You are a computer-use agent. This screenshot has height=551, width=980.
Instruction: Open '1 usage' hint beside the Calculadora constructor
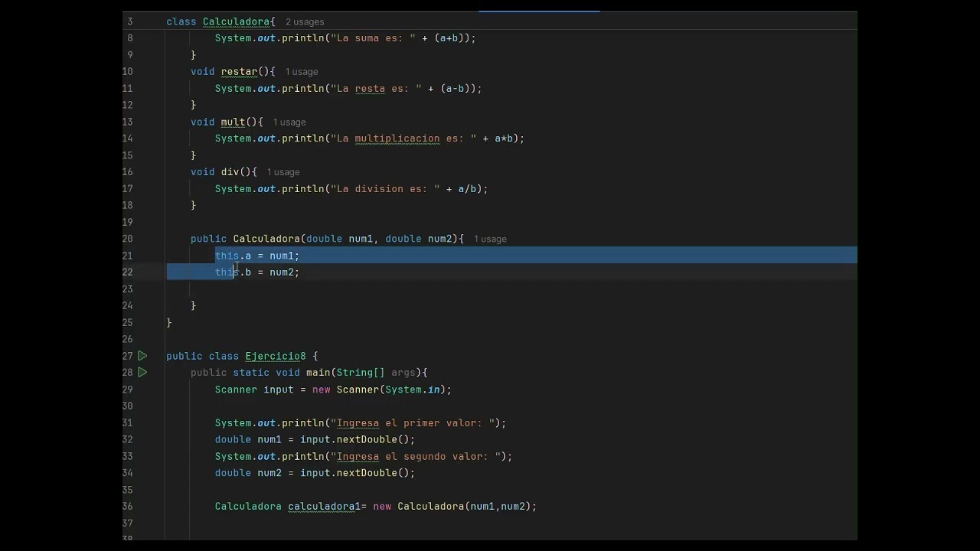point(490,240)
